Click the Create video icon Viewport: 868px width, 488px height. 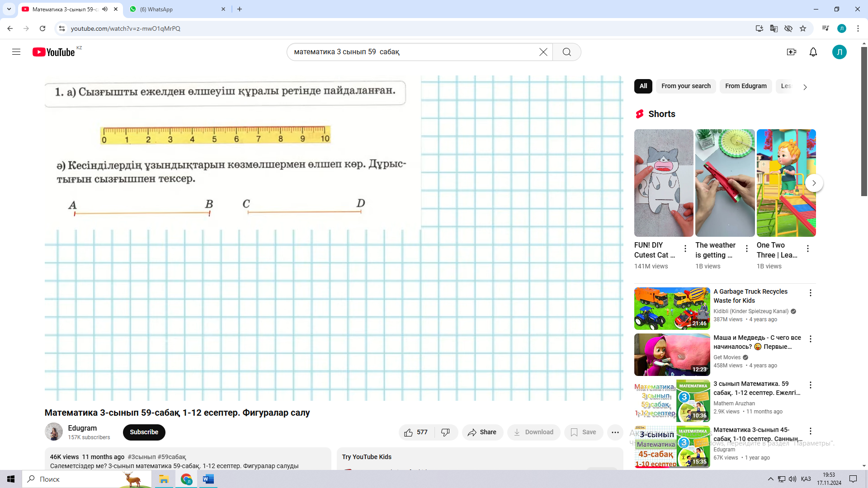[791, 52]
